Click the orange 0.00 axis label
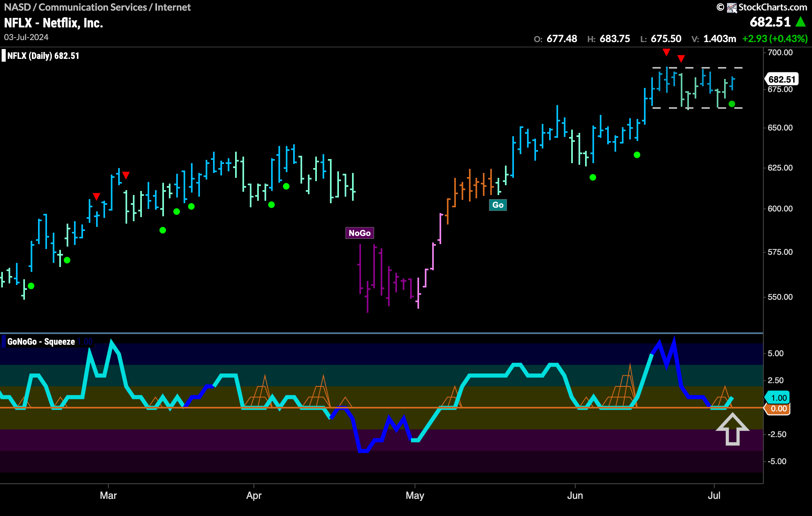Viewport: 812px width, 516px height. pos(778,409)
